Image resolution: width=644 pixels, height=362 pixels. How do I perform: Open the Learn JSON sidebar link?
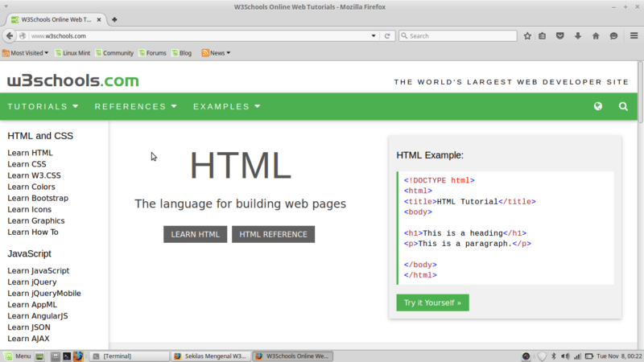pyautogui.click(x=29, y=327)
